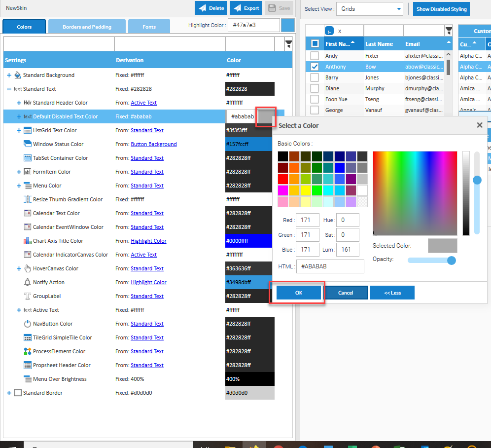The width and height of the screenshot is (491, 448).
Task: Uncheck the Anthony Bow row checkbox
Action: (315, 67)
